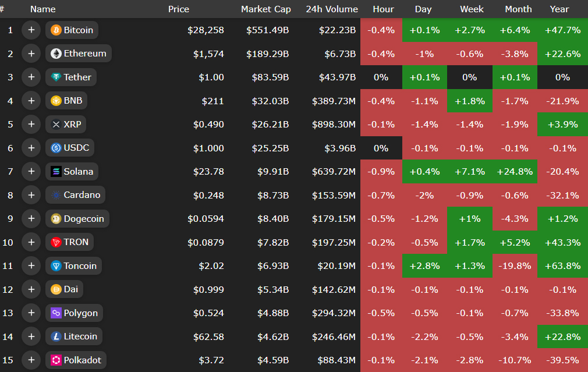The height and width of the screenshot is (372, 588).
Task: Sort table by Market Cap column
Action: (x=265, y=9)
